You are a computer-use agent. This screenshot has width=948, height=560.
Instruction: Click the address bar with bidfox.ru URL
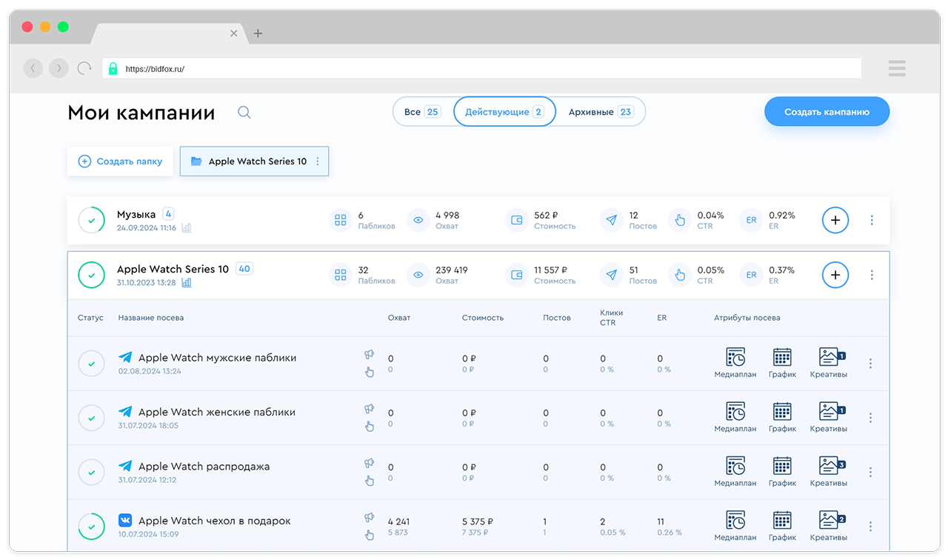481,69
